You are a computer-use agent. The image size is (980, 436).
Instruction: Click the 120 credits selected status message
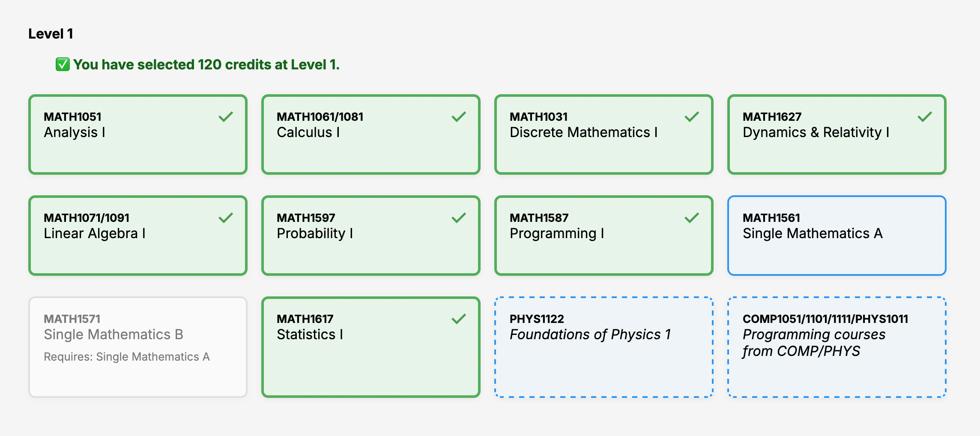coord(206,65)
